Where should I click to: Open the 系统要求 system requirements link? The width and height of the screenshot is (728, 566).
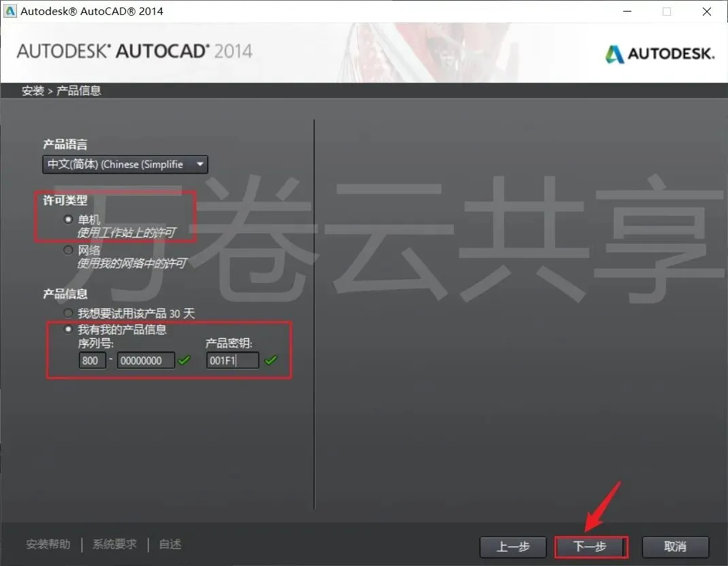(x=115, y=544)
